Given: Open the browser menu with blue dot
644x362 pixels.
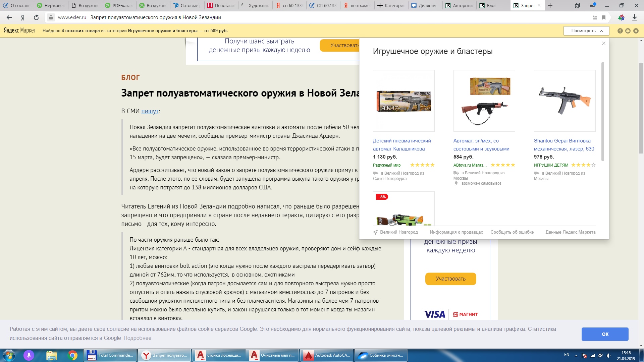Looking at the screenshot, I should (592, 5).
